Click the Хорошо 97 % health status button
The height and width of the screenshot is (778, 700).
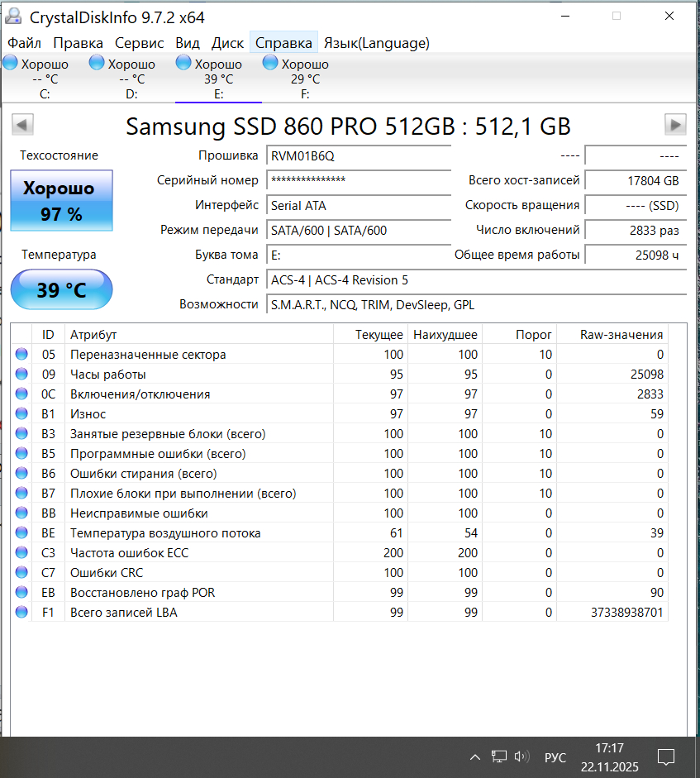point(61,200)
